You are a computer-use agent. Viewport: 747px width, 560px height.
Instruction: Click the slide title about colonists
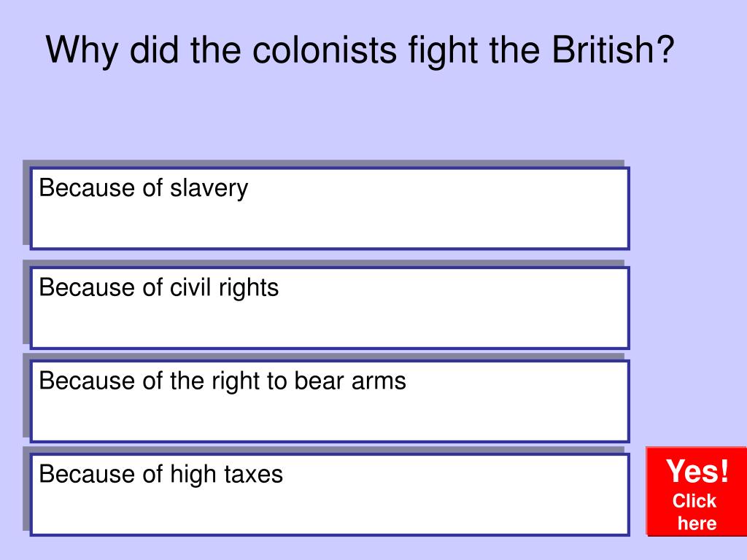(x=360, y=50)
